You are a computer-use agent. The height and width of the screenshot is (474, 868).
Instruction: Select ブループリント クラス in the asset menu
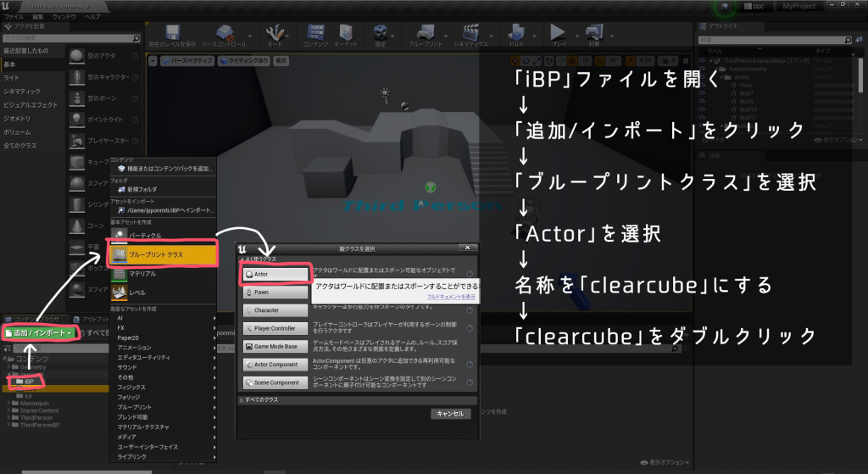[161, 253]
